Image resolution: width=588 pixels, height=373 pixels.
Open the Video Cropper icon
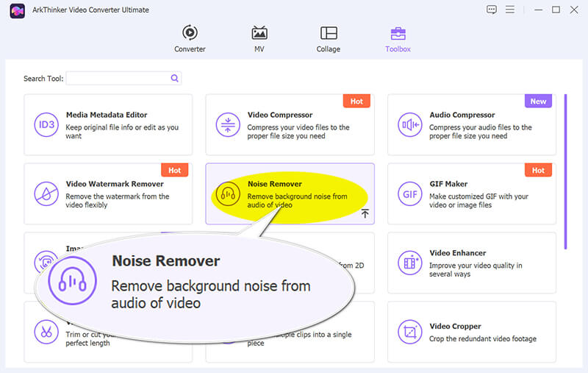click(x=409, y=332)
